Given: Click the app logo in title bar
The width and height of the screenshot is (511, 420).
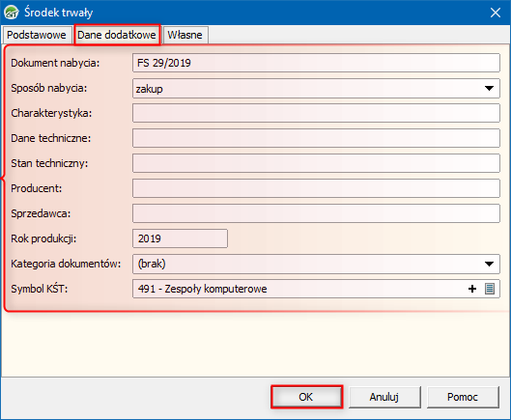Looking at the screenshot, I should pyautogui.click(x=12, y=13).
